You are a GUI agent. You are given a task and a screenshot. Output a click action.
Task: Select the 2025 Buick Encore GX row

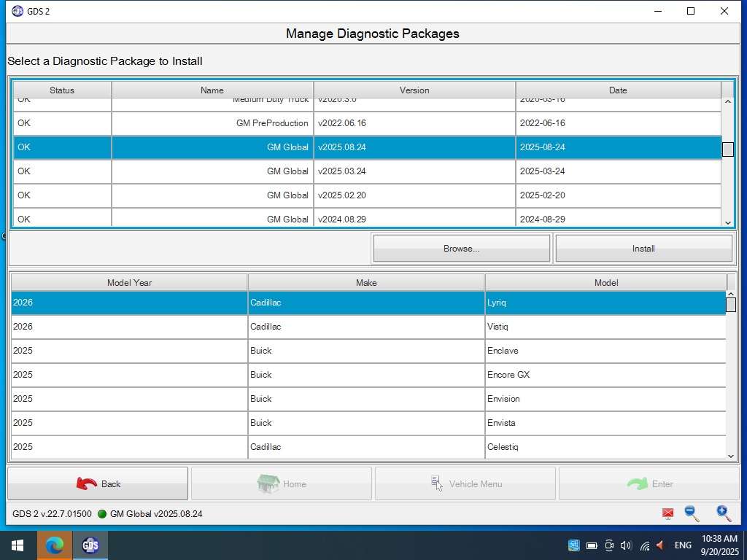pos(367,375)
